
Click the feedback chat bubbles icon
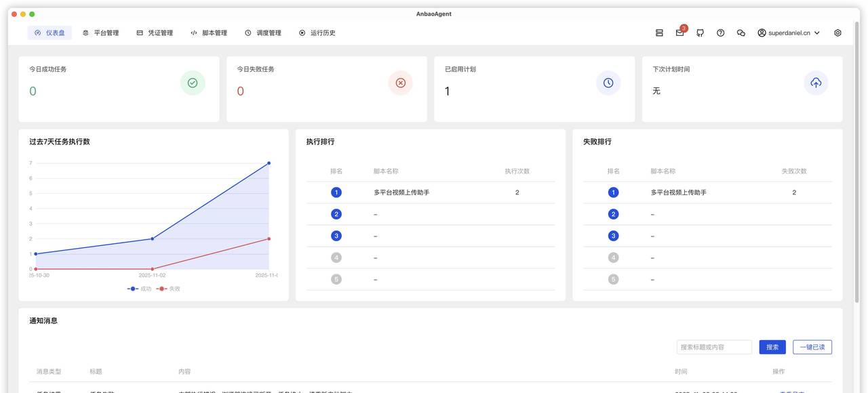pyautogui.click(x=740, y=31)
